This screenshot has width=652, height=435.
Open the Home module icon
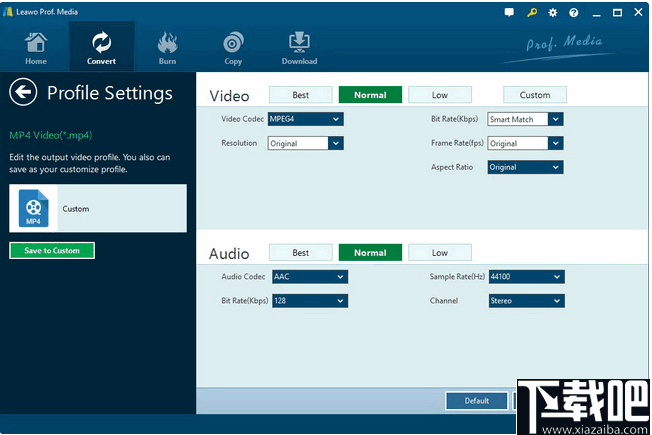[x=36, y=42]
